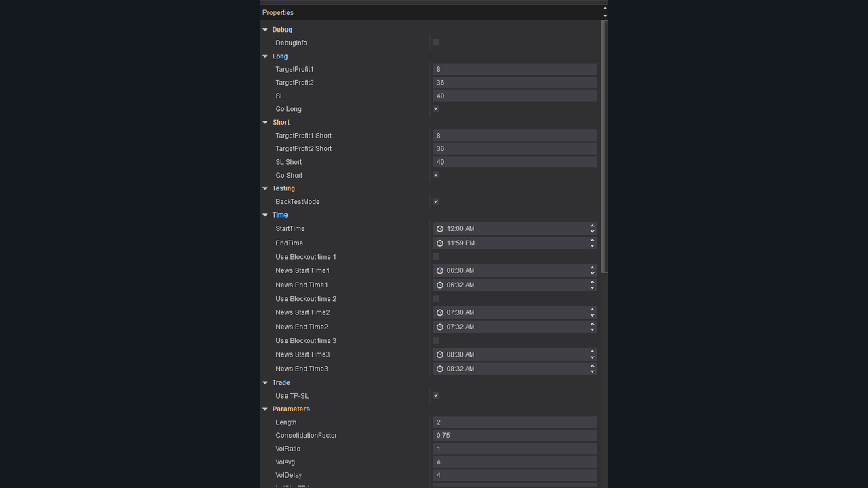Disable the Go Long option
This screenshot has height=488, width=868.
coord(435,108)
